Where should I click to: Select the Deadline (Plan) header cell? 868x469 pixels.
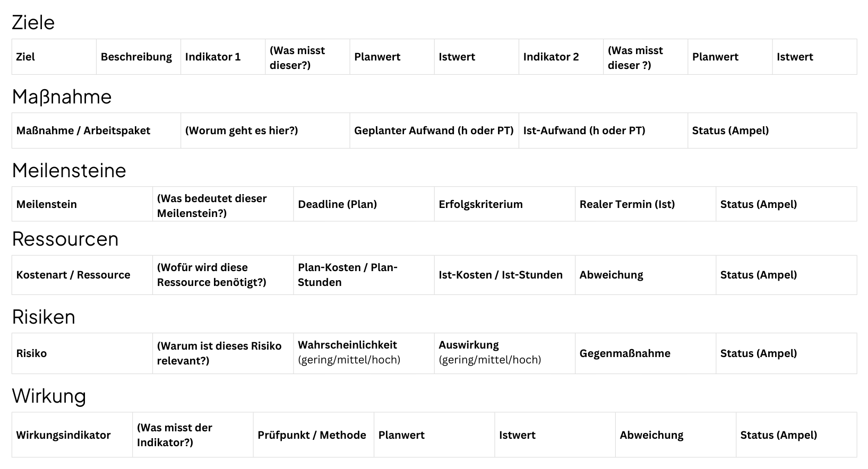337,204
